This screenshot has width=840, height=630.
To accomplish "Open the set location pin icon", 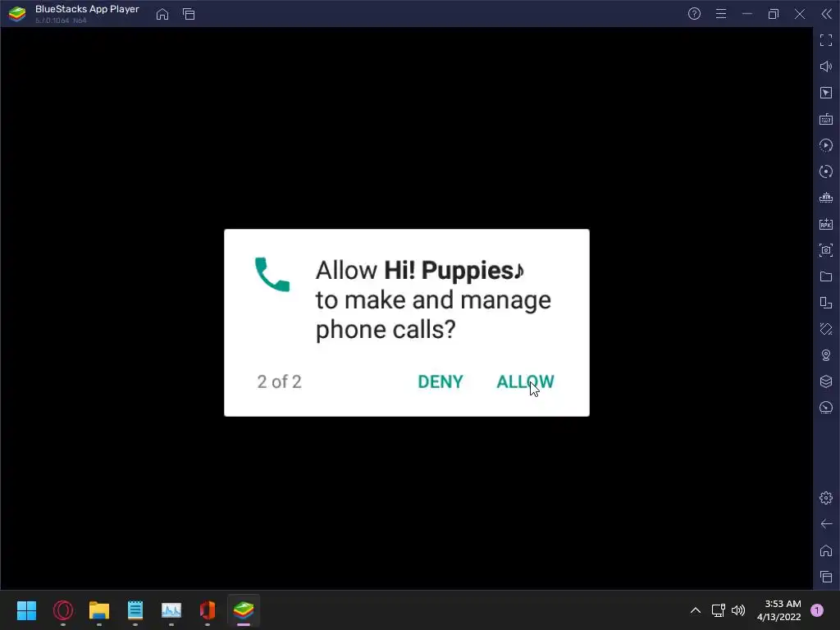I will [x=826, y=355].
